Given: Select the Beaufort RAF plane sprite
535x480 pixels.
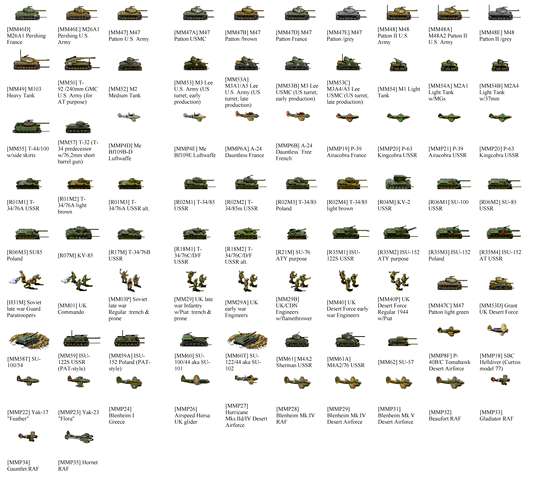Looking at the screenshot, I should coord(450,382).
